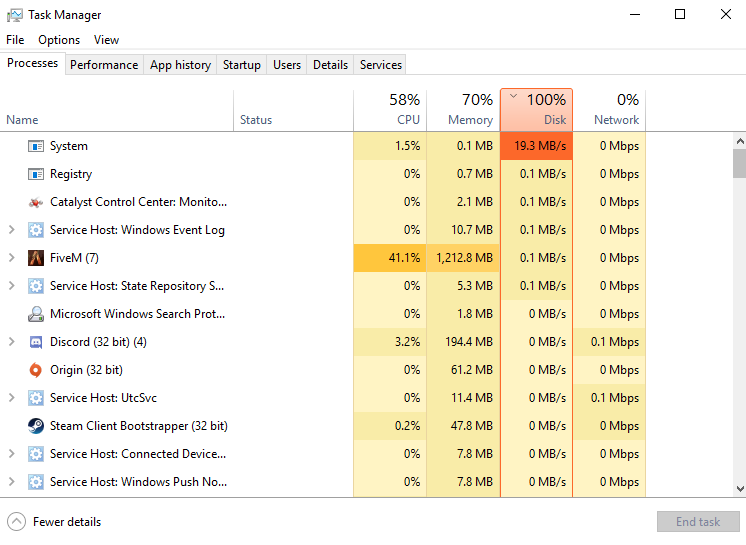Select the Microsoft Windows Search Protocol icon
746x545 pixels.
36,314
